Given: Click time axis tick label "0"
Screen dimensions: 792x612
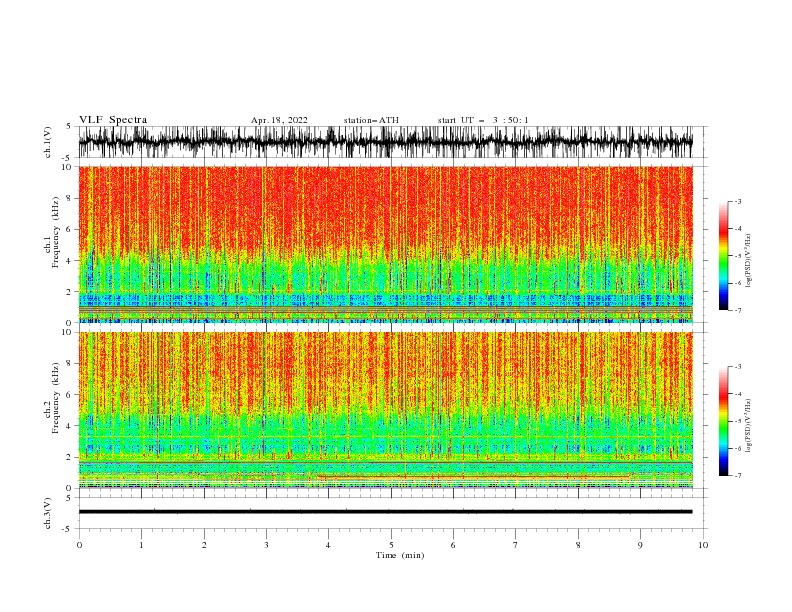Looking at the screenshot, I should 79,545.
